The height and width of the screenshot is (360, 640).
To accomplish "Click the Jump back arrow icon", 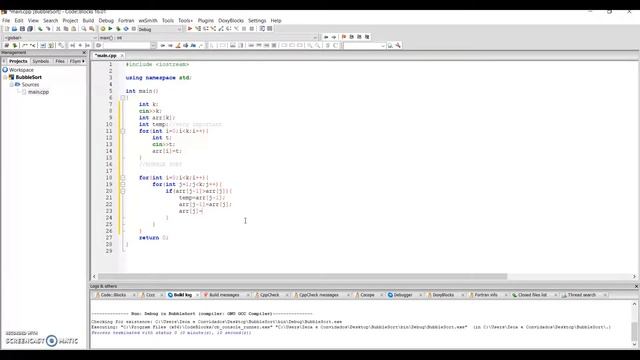I will coord(326,37).
